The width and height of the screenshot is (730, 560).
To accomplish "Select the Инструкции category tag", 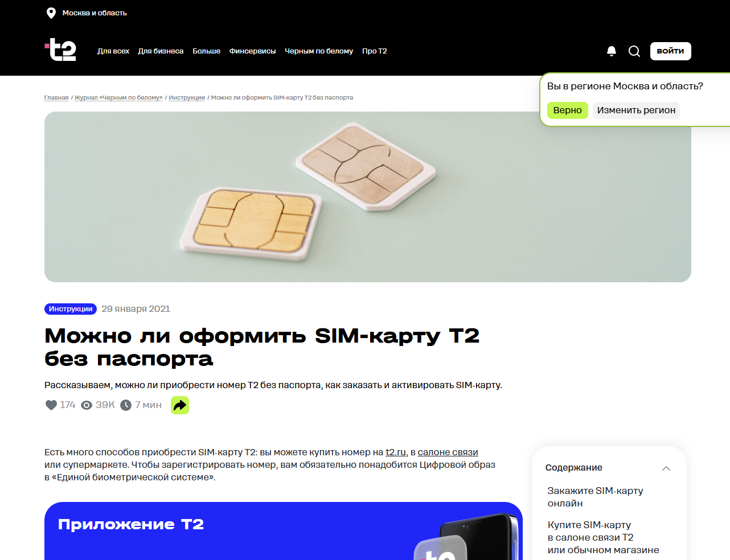I will point(71,309).
